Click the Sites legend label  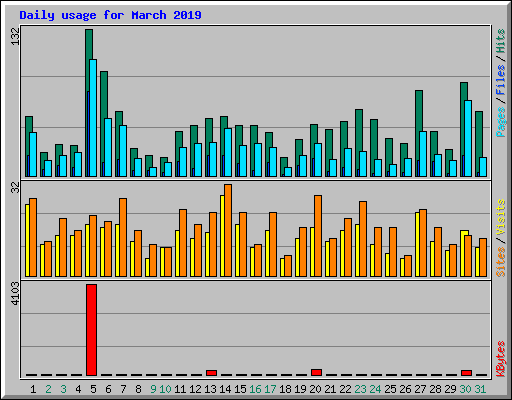[x=500, y=262]
